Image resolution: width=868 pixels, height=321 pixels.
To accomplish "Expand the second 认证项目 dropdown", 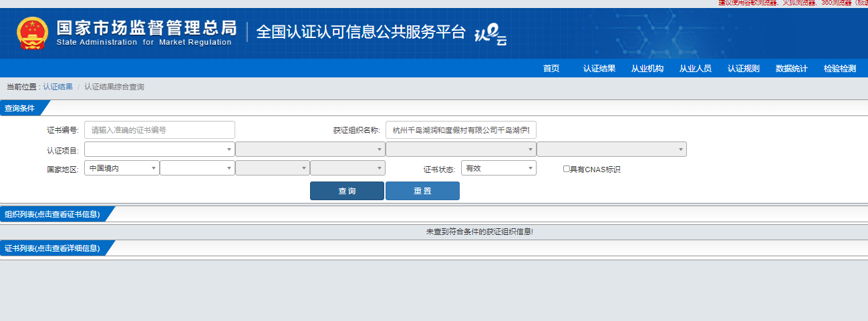I will (310, 149).
